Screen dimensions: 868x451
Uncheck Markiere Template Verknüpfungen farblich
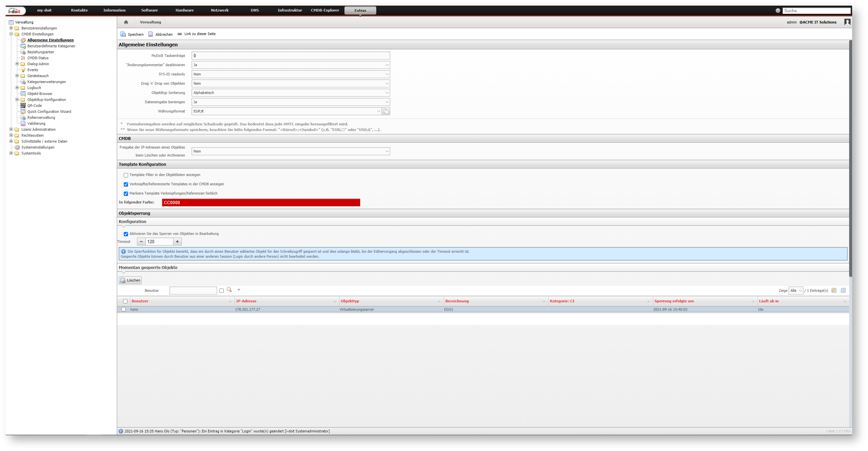[126, 194]
